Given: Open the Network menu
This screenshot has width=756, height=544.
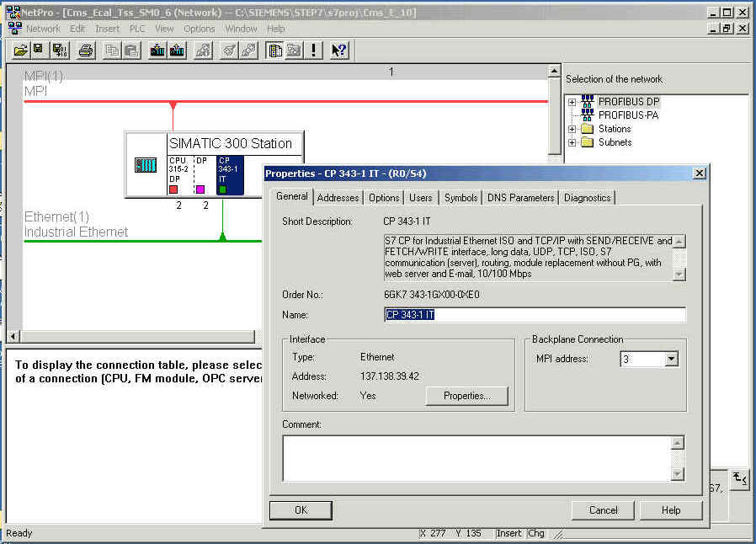Looking at the screenshot, I should point(44,29).
